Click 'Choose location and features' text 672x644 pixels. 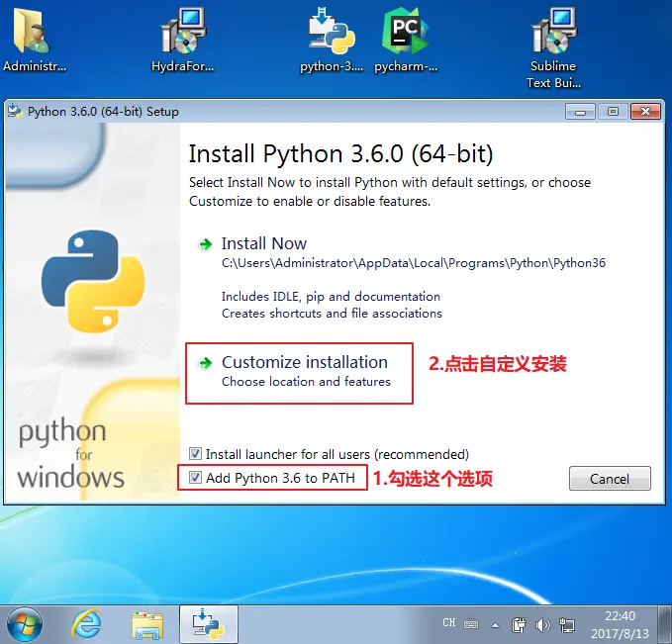(x=306, y=381)
